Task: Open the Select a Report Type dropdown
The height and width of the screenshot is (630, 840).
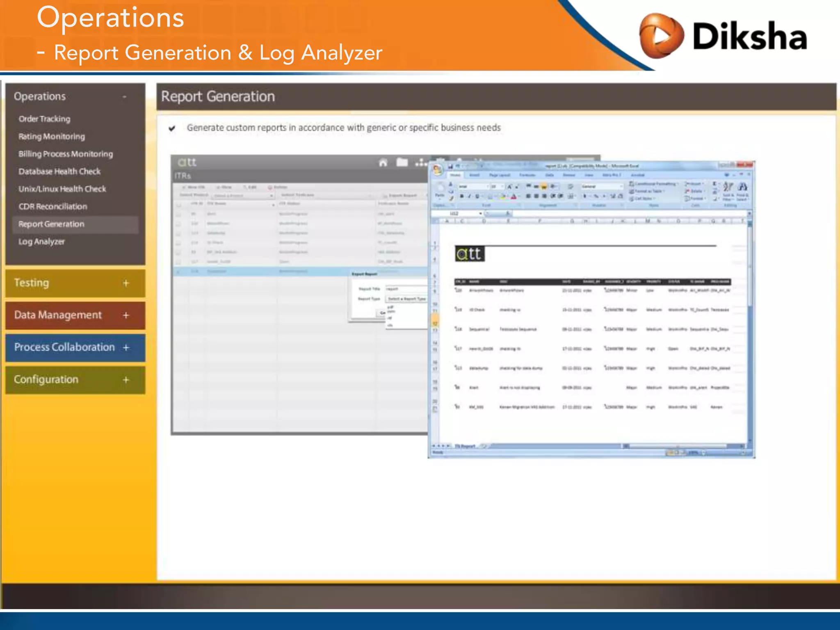Action: [x=407, y=299]
